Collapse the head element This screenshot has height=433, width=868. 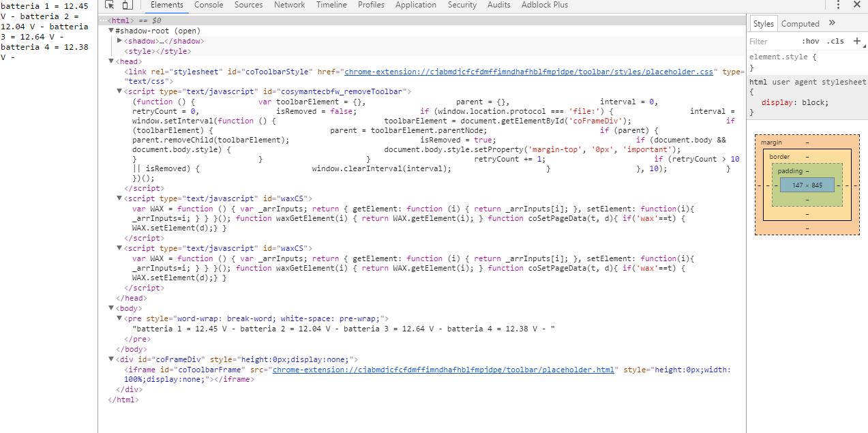click(111, 61)
